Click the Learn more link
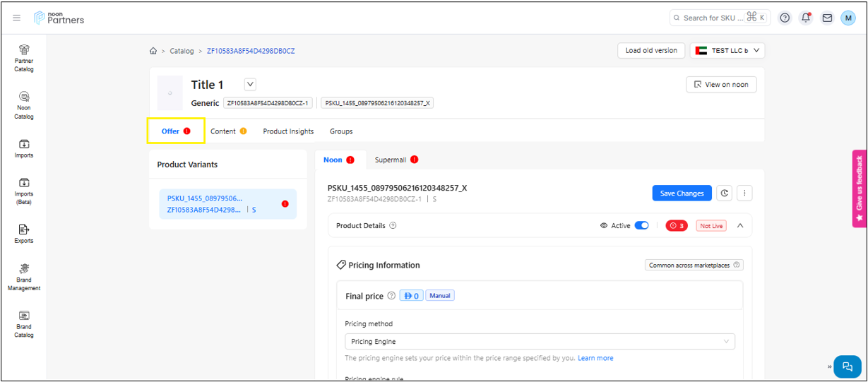Screen dimensions: 868x382 pyautogui.click(x=595, y=358)
